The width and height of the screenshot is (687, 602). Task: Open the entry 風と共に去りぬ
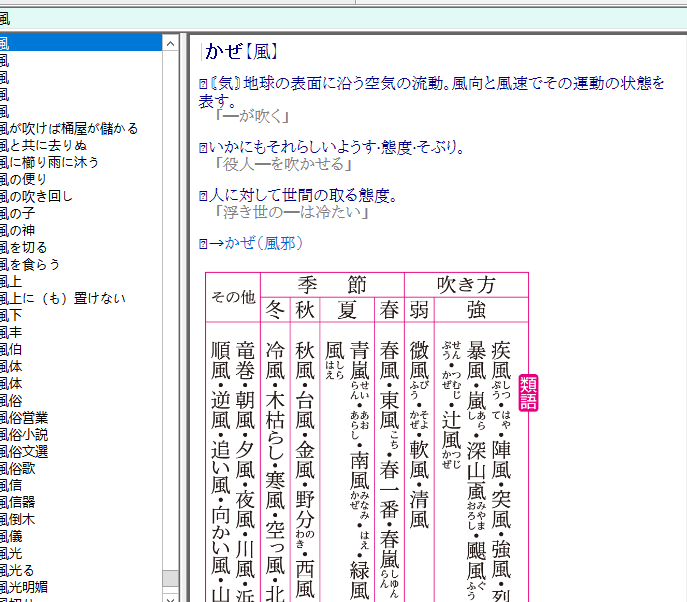coord(48,145)
